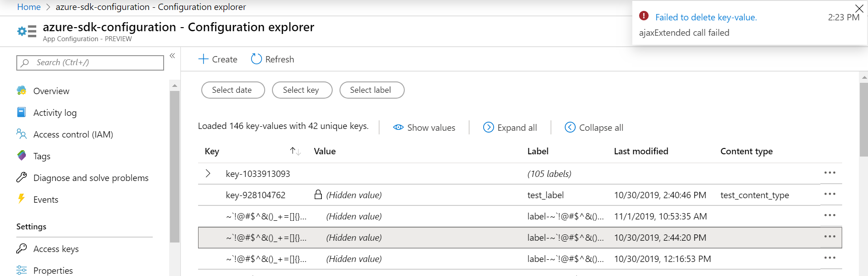Open Tags from the sidebar
Viewport: 868px width, 276px height.
point(42,156)
